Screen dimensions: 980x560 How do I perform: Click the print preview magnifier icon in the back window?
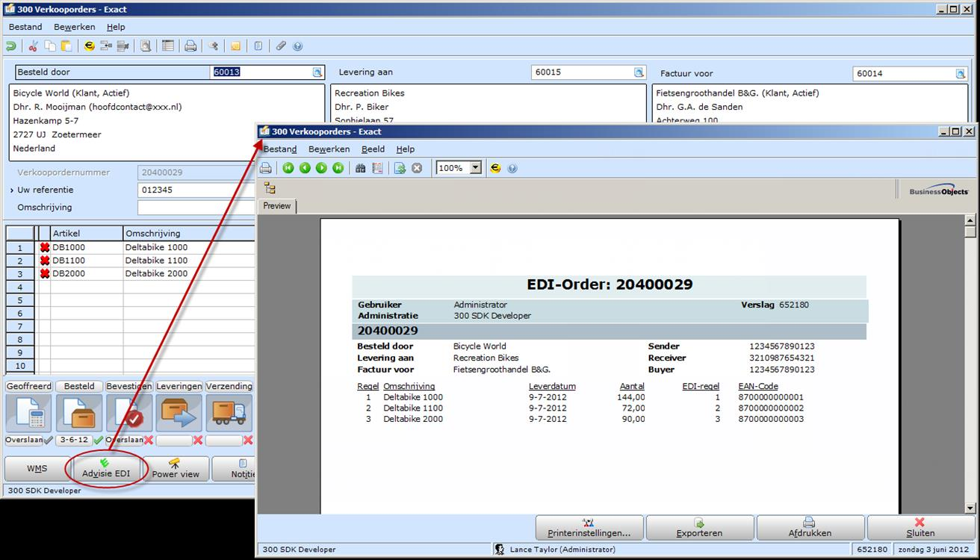146,46
